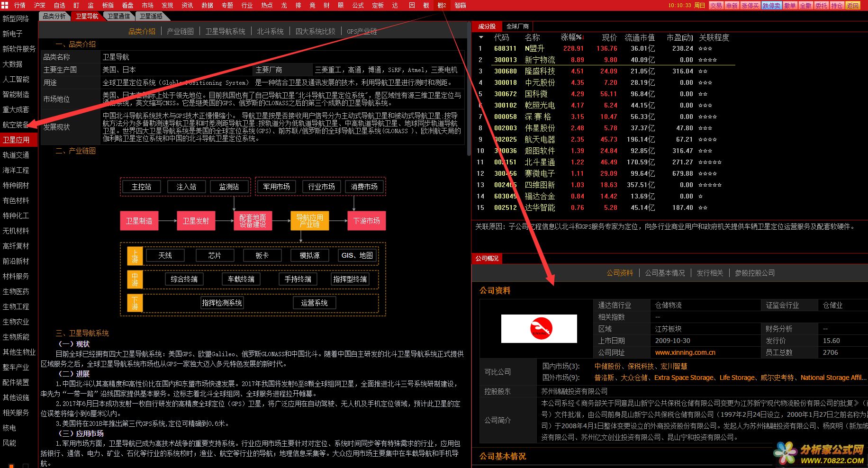868x468 pixels.
Task: Open the 公司基本情况 section link
Action: (x=665, y=273)
